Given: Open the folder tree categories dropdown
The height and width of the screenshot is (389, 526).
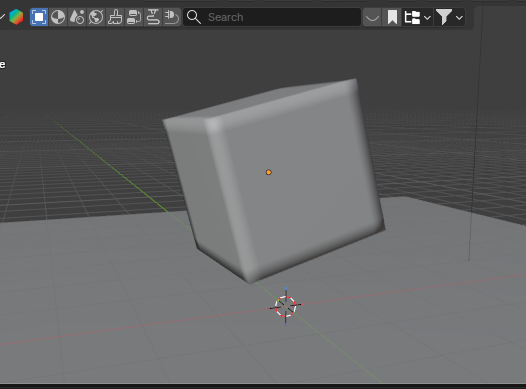Looking at the screenshot, I should tap(417, 17).
